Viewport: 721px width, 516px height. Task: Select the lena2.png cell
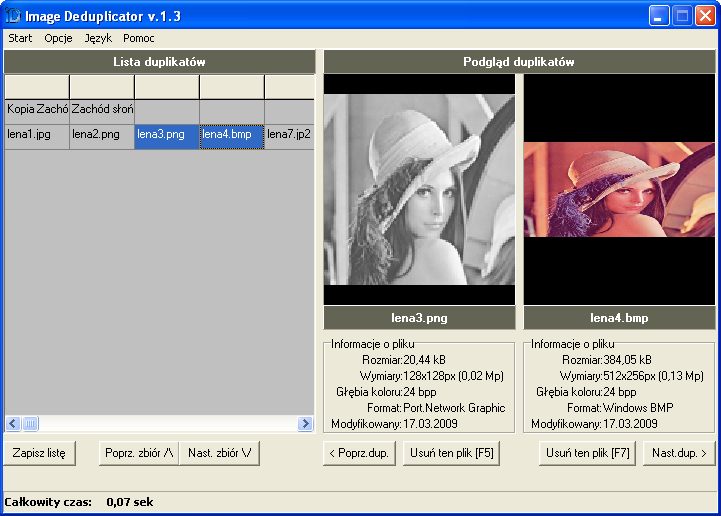[x=102, y=136]
